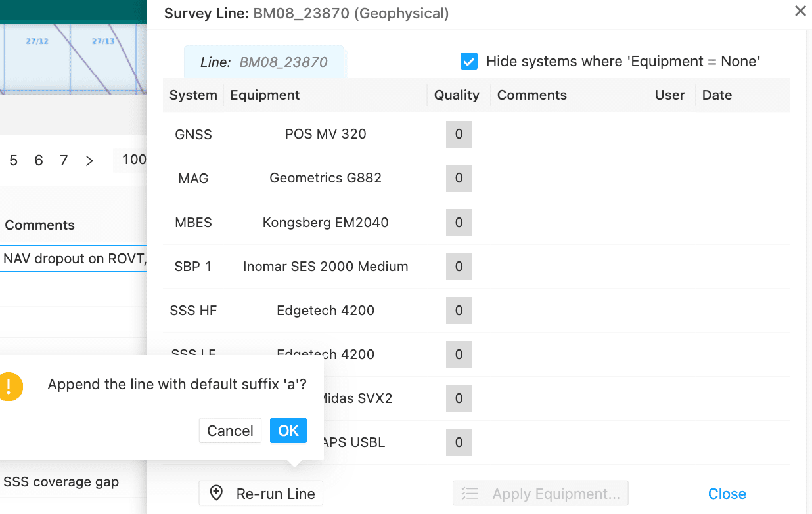812x514 pixels.
Task: Click the Quality column header
Action: coord(457,95)
